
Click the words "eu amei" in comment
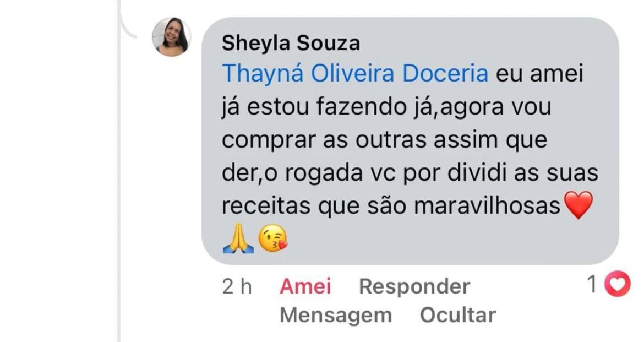pyautogui.click(x=539, y=74)
